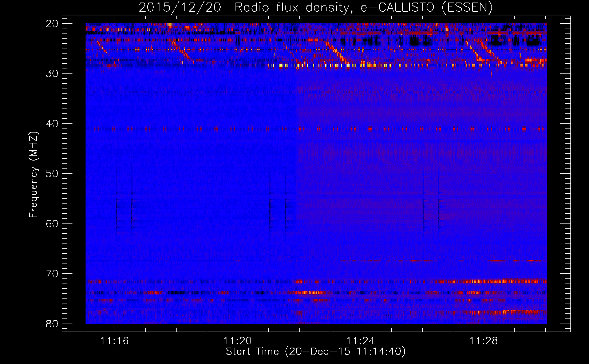Click the 11:16 time tick label
589x364 pixels.
pos(115,341)
